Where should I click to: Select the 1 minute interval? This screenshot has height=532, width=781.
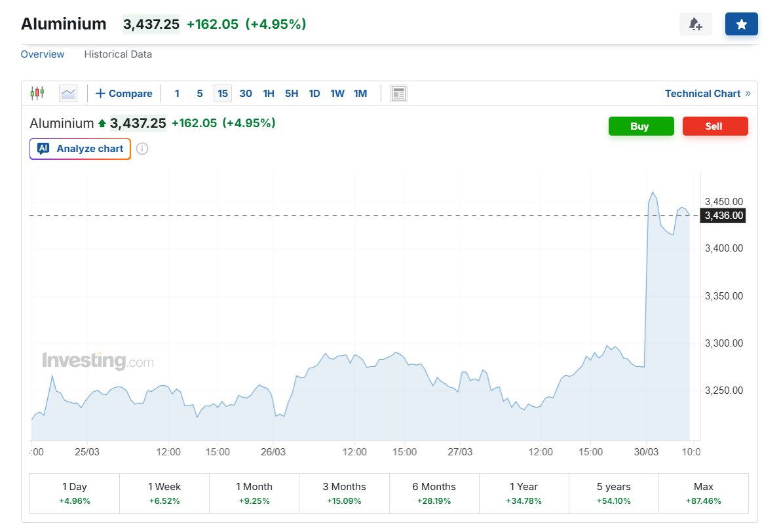(x=177, y=93)
